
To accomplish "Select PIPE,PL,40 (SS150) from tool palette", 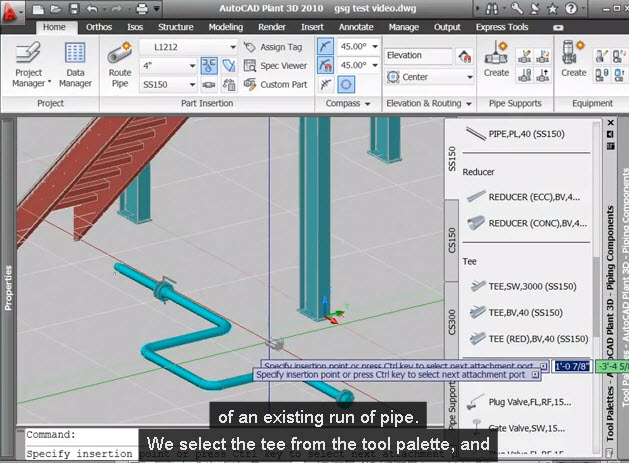I will [515, 134].
